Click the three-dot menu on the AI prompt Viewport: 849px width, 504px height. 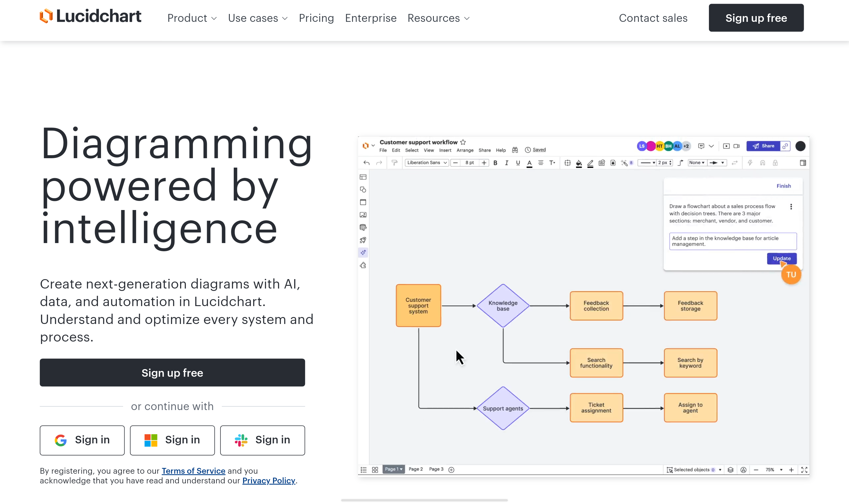coord(791,206)
